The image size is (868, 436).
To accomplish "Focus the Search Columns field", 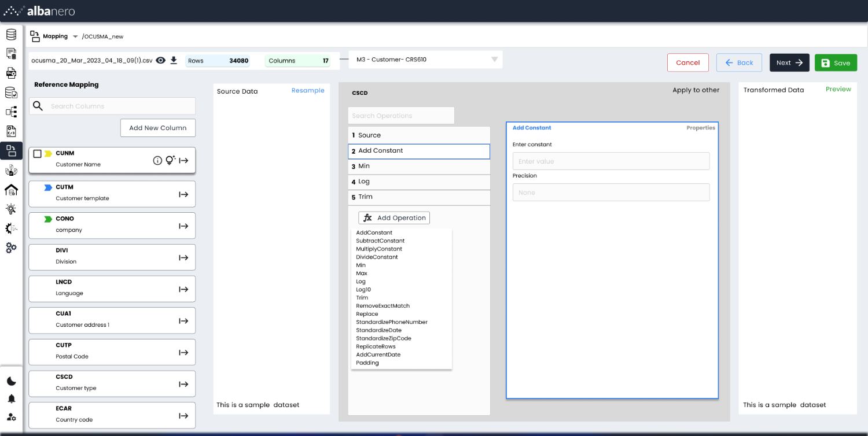I will pos(112,106).
